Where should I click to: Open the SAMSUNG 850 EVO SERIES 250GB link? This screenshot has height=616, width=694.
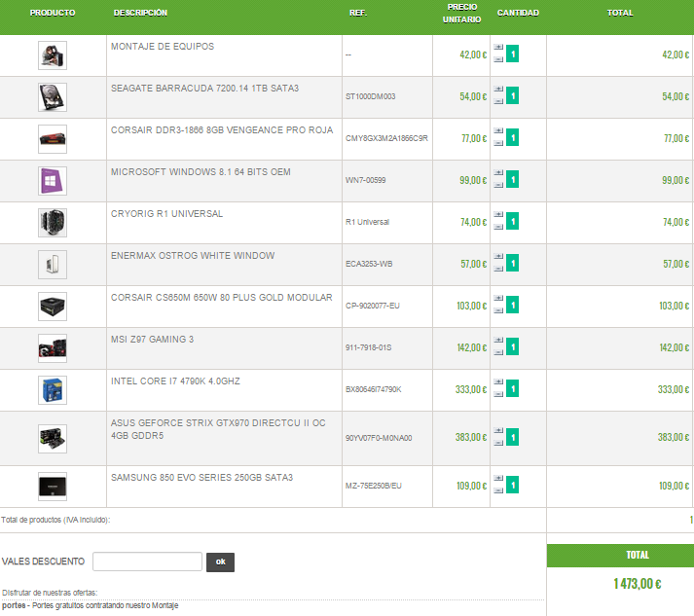(x=201, y=478)
